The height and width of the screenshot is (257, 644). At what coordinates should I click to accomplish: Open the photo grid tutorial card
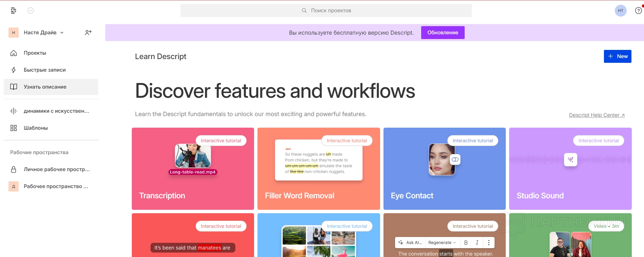tap(319, 235)
